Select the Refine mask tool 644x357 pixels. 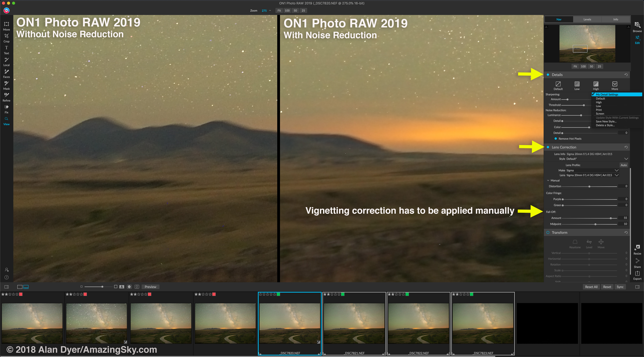coord(7,95)
